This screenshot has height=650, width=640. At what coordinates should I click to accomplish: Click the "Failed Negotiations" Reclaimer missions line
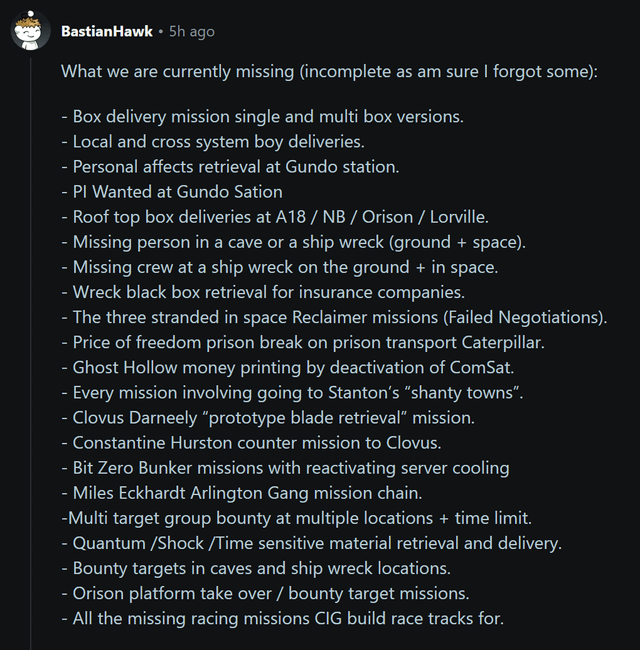click(x=334, y=317)
